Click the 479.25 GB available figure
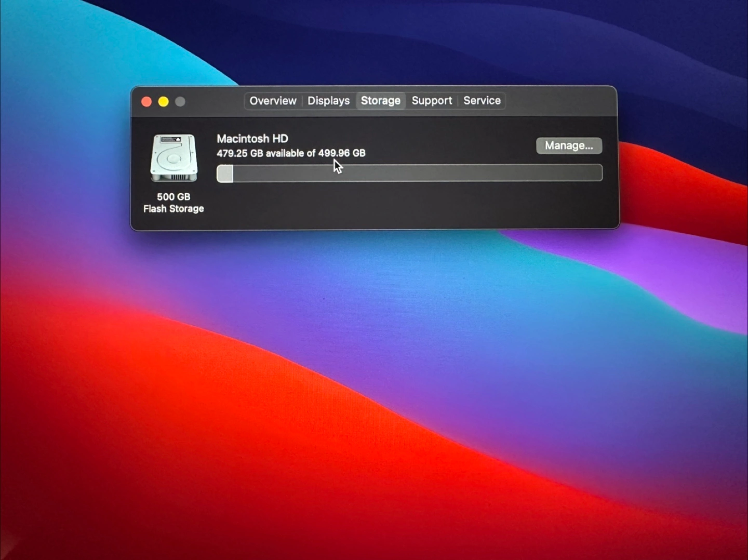Screen dimensions: 748x560 click(x=239, y=153)
